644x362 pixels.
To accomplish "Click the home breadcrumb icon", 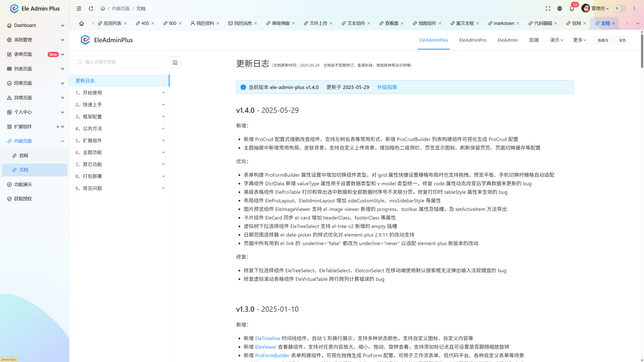I will [x=103, y=9].
